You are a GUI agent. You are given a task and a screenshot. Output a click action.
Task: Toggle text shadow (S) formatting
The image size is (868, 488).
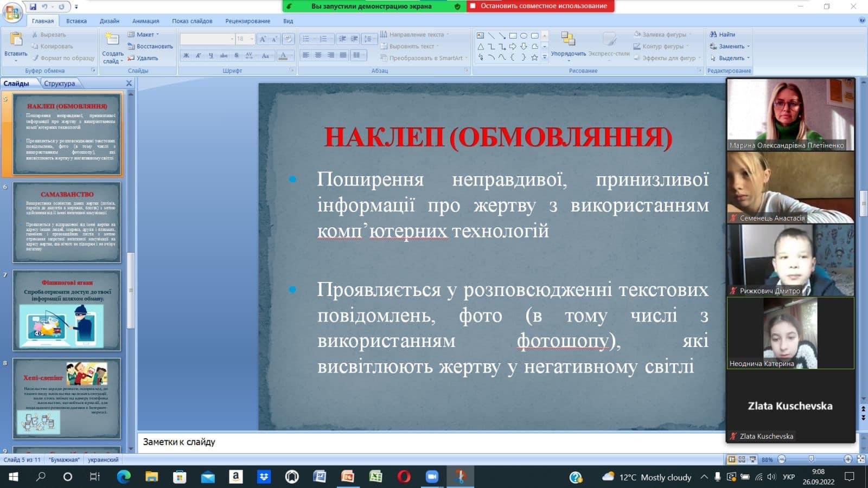[x=237, y=55]
